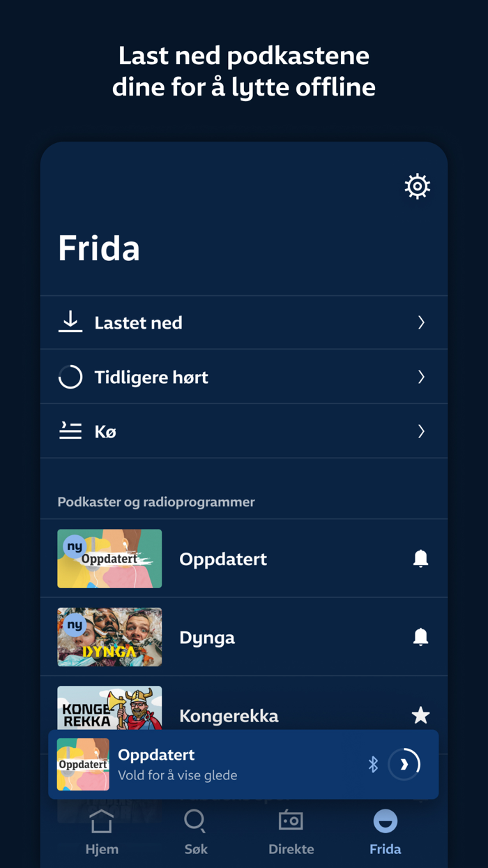Toggle the Dynga notification bell

[x=420, y=636]
